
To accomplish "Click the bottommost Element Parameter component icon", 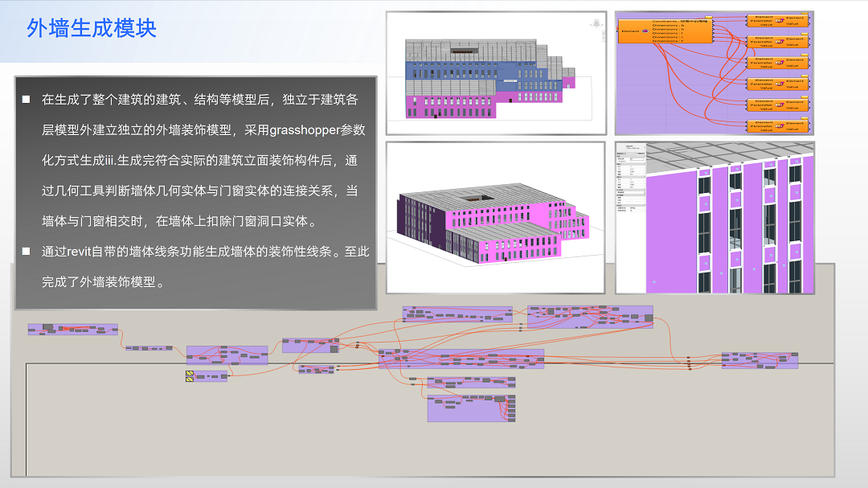I will point(779,125).
